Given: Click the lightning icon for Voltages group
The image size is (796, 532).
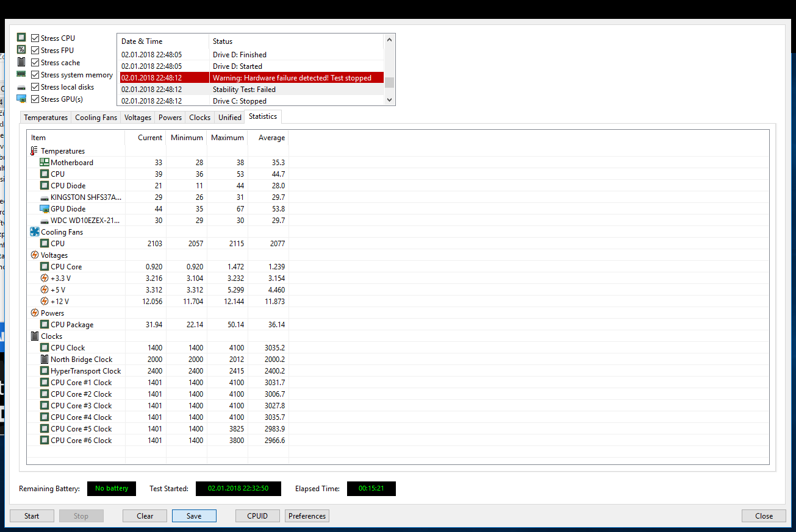Looking at the screenshot, I should [x=34, y=255].
